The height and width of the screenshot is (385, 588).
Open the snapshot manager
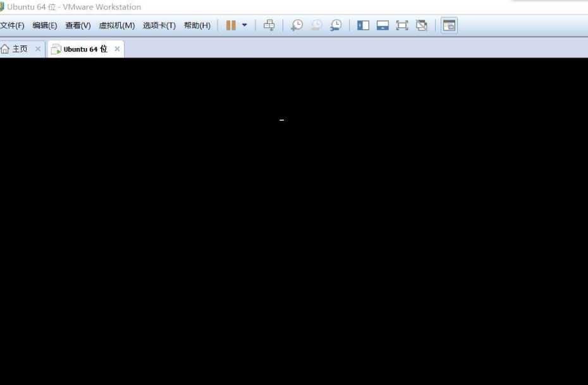pos(336,25)
